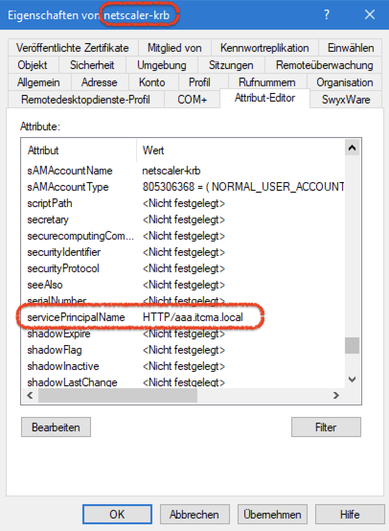This screenshot has height=531, width=389.
Task: Cancel the dialog with Abbrechen
Action: coord(195,514)
